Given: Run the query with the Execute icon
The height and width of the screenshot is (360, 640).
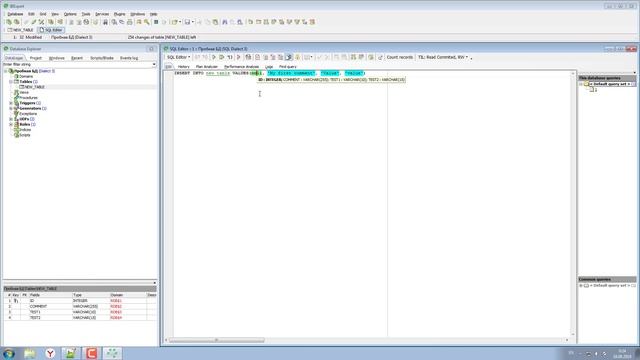Looking at the screenshot, I should (x=213, y=58).
